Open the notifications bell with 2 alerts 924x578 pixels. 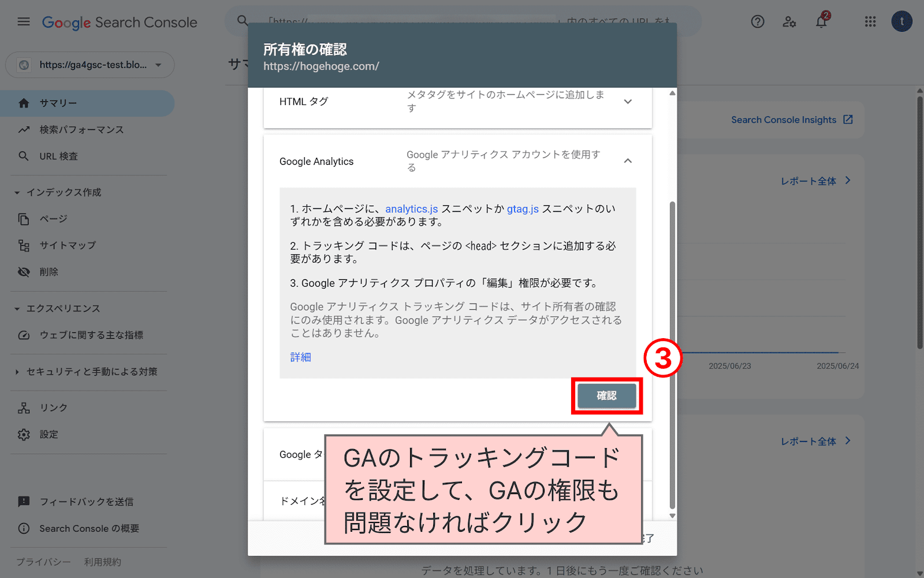click(x=821, y=22)
